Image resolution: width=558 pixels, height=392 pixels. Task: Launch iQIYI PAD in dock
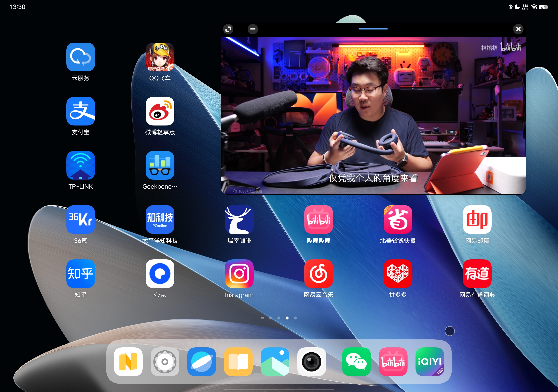pyautogui.click(x=430, y=361)
